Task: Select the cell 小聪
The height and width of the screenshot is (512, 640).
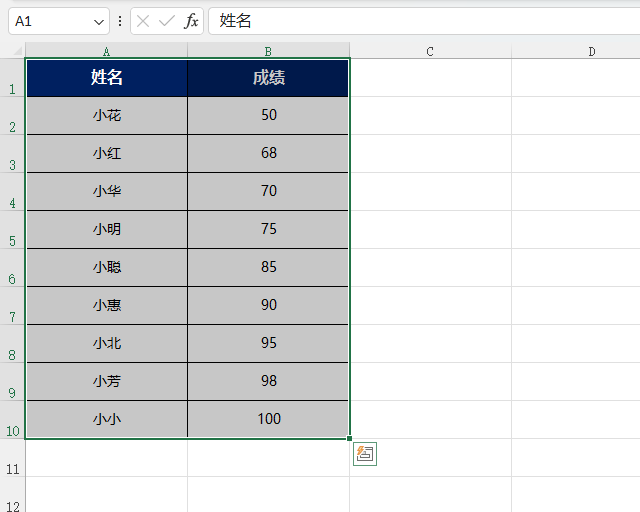Action: (x=107, y=267)
